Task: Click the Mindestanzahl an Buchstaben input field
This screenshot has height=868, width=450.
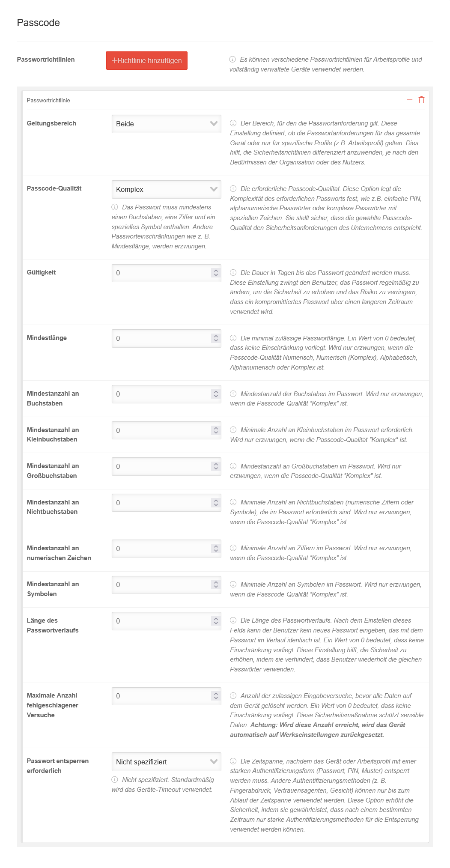Action: point(161,394)
